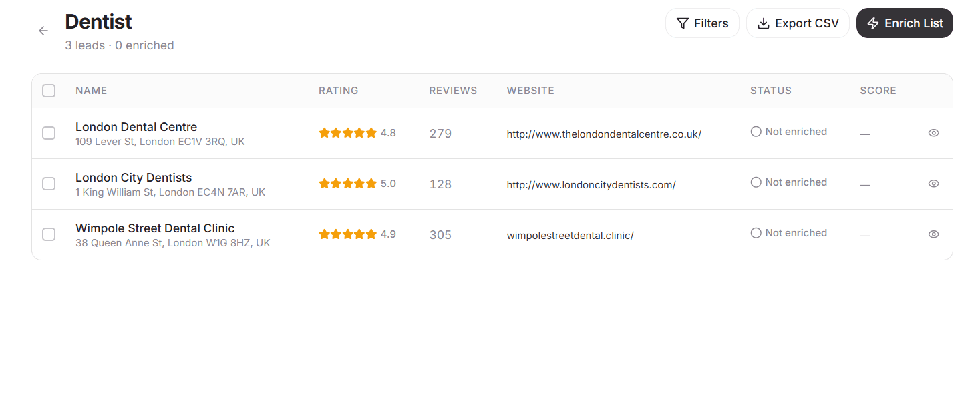
Task: Click the 38 Queen Anne St address
Action: (x=173, y=243)
